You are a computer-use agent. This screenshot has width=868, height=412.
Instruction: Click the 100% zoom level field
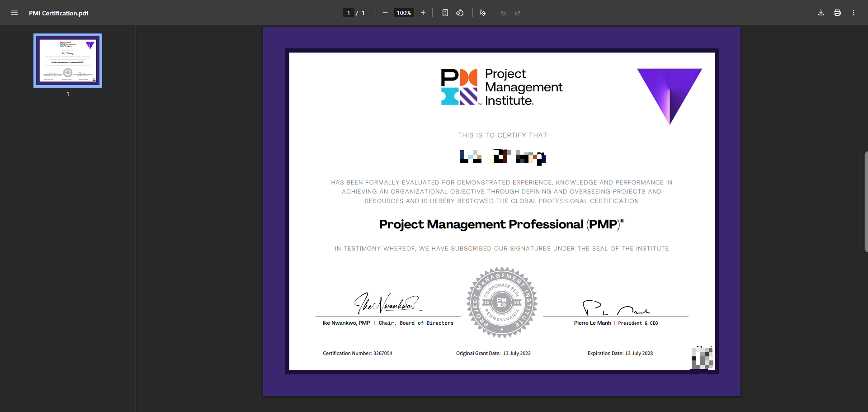[x=404, y=13]
